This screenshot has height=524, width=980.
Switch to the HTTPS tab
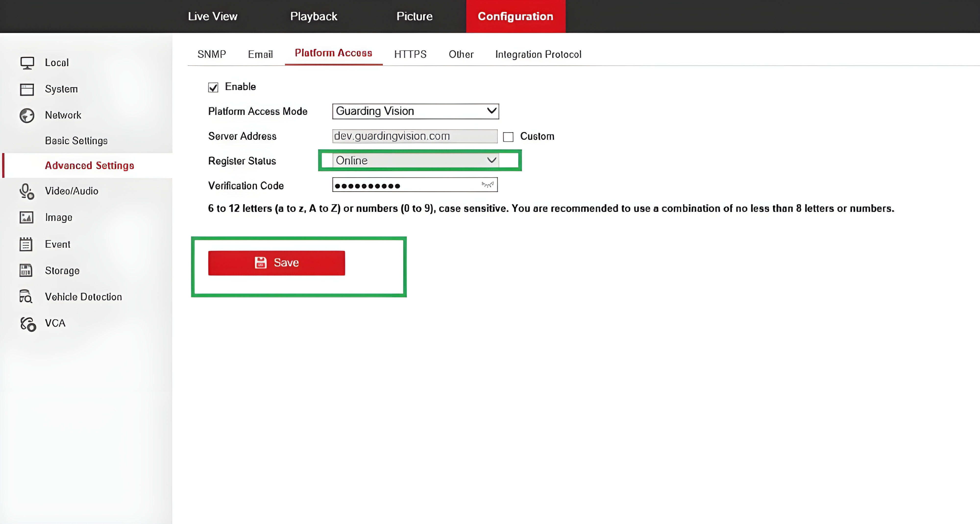410,54
